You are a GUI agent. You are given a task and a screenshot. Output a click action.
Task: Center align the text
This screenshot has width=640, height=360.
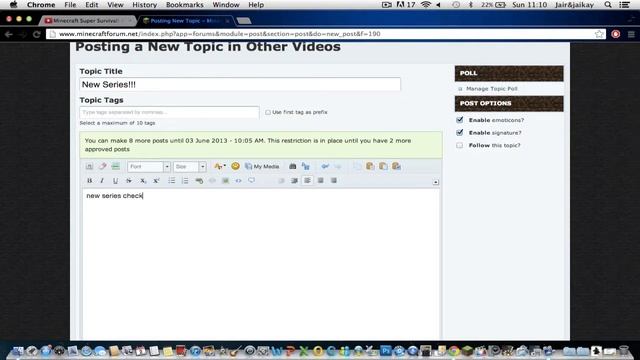320,180
